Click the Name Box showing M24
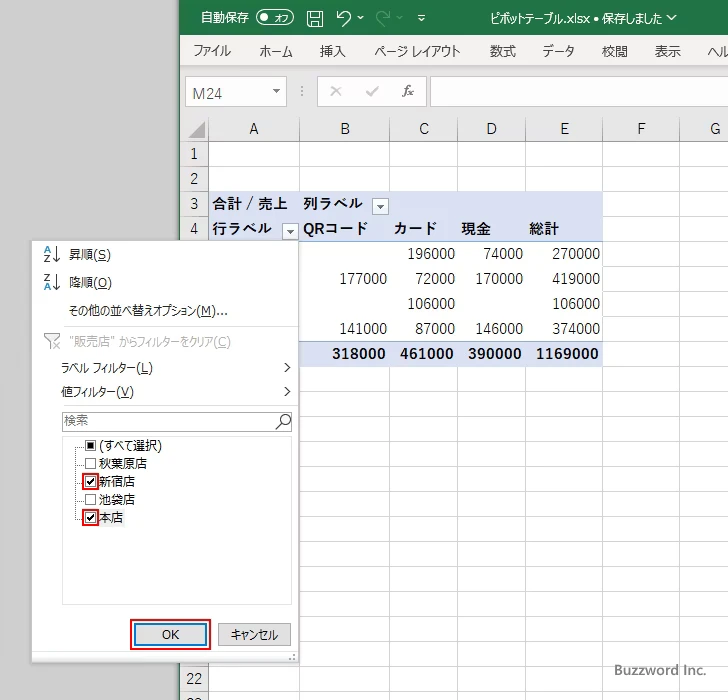Viewport: 728px width, 700px height. [x=230, y=92]
